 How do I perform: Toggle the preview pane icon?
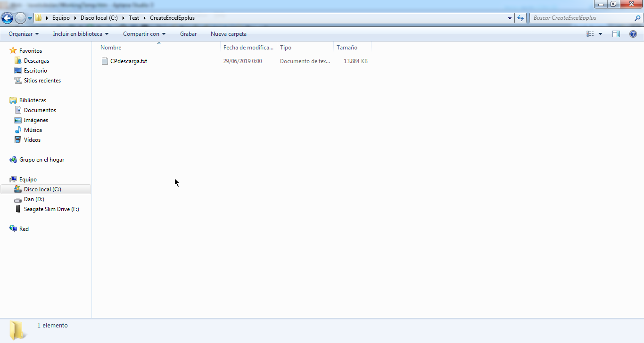pos(616,34)
